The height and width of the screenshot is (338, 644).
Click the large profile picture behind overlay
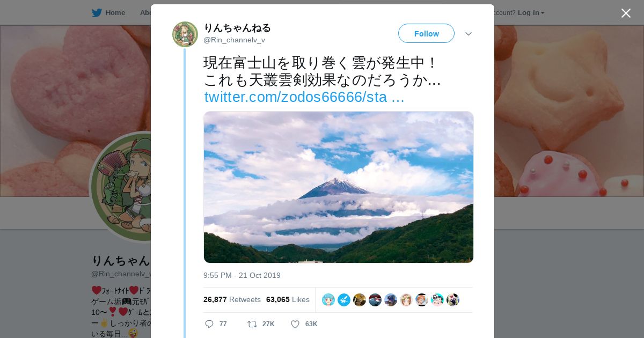[x=121, y=187]
